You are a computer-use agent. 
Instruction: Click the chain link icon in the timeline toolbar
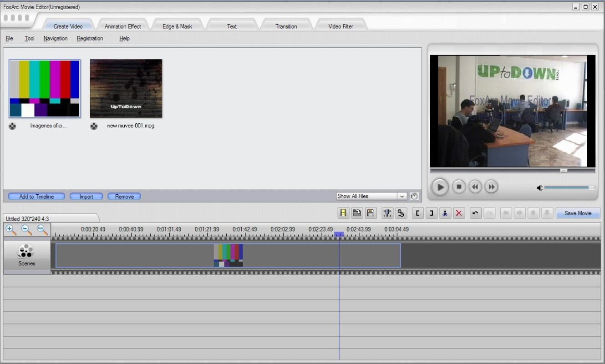401,213
